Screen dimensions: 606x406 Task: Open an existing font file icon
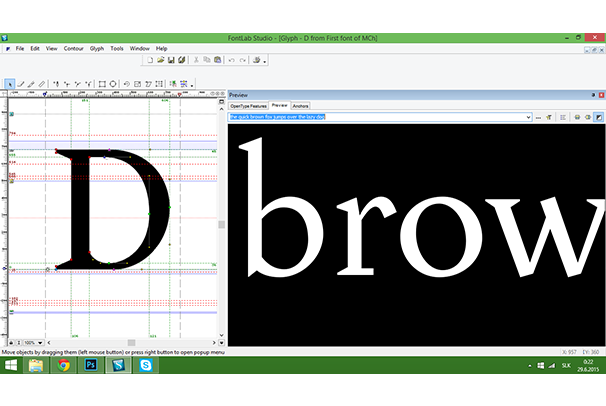[x=160, y=60]
